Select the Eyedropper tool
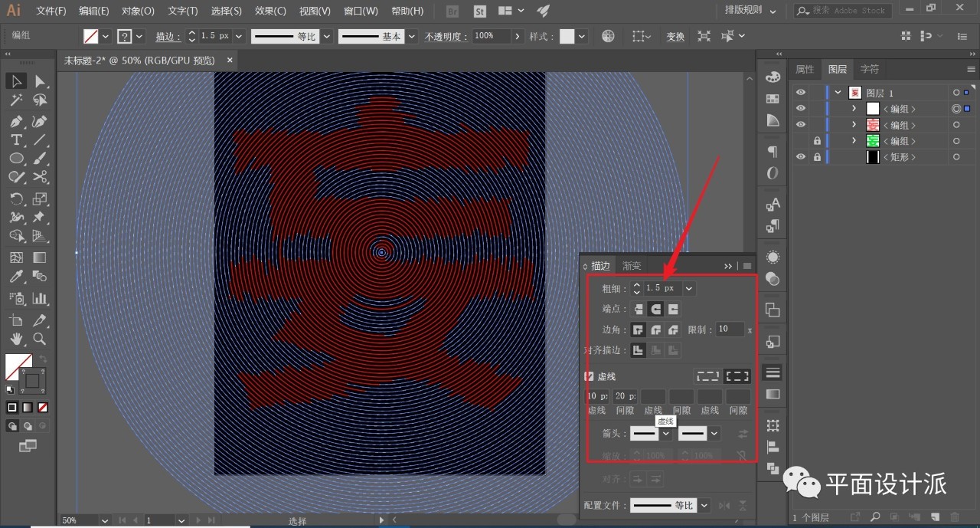The height and width of the screenshot is (528, 980). click(x=16, y=277)
